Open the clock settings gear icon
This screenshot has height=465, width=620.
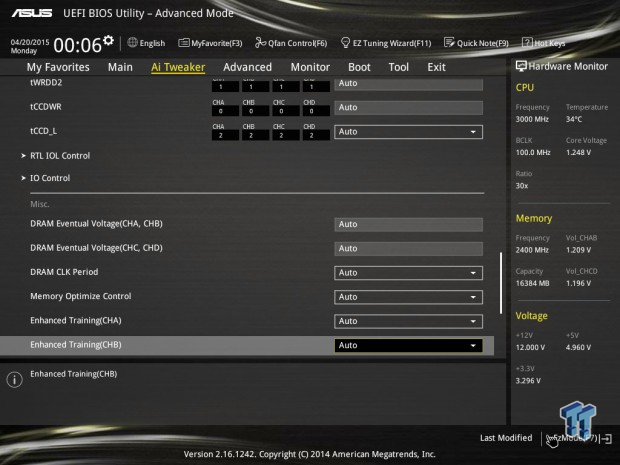(x=108, y=40)
